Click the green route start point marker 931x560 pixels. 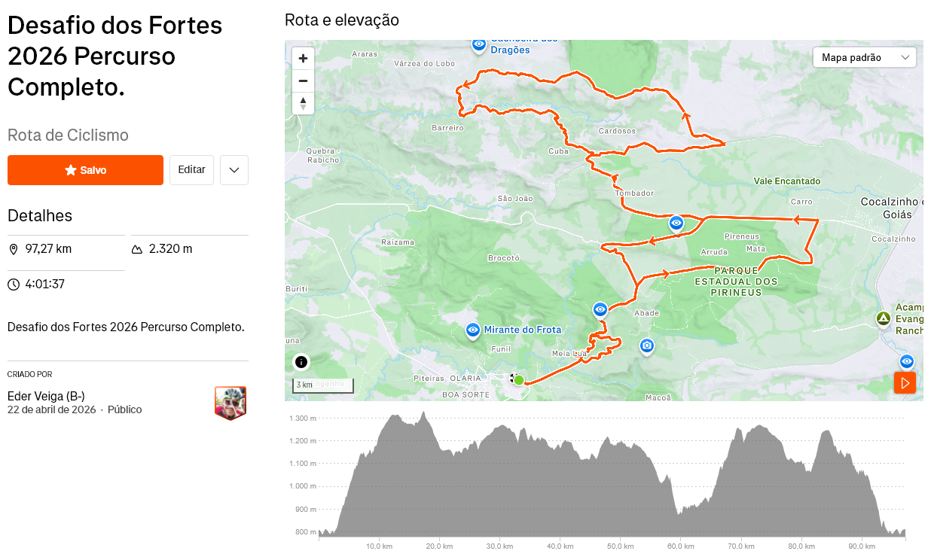[519, 380]
